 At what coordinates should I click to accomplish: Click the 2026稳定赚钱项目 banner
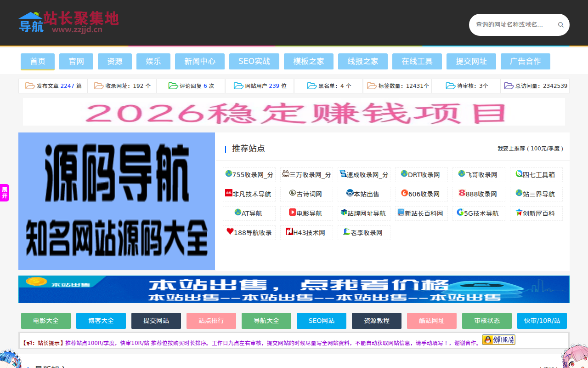pyautogui.click(x=294, y=112)
